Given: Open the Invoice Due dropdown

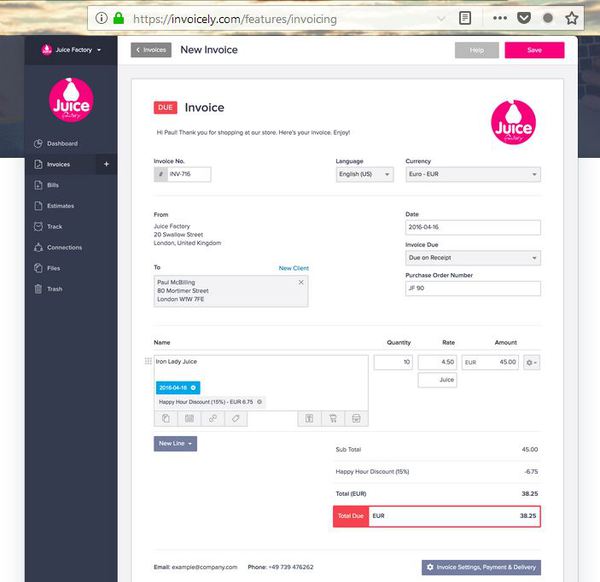Looking at the screenshot, I should pos(473,258).
